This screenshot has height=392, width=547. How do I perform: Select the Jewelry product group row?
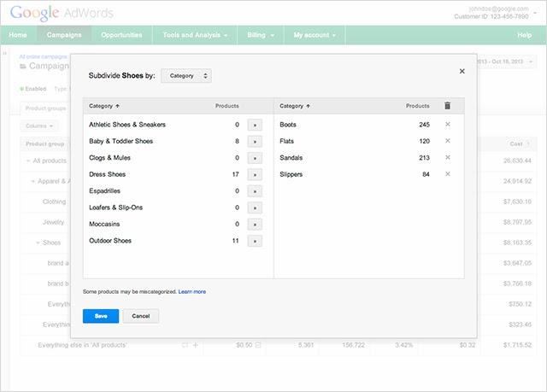pos(53,222)
